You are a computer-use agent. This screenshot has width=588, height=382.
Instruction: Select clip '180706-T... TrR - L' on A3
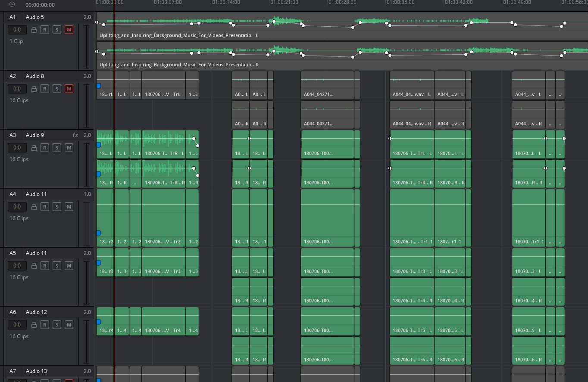coord(163,144)
